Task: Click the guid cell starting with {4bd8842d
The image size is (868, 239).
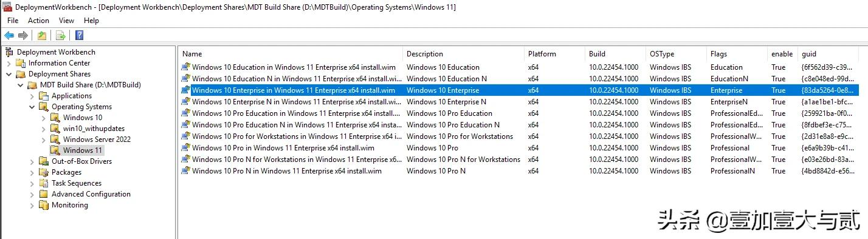Action: click(x=827, y=171)
